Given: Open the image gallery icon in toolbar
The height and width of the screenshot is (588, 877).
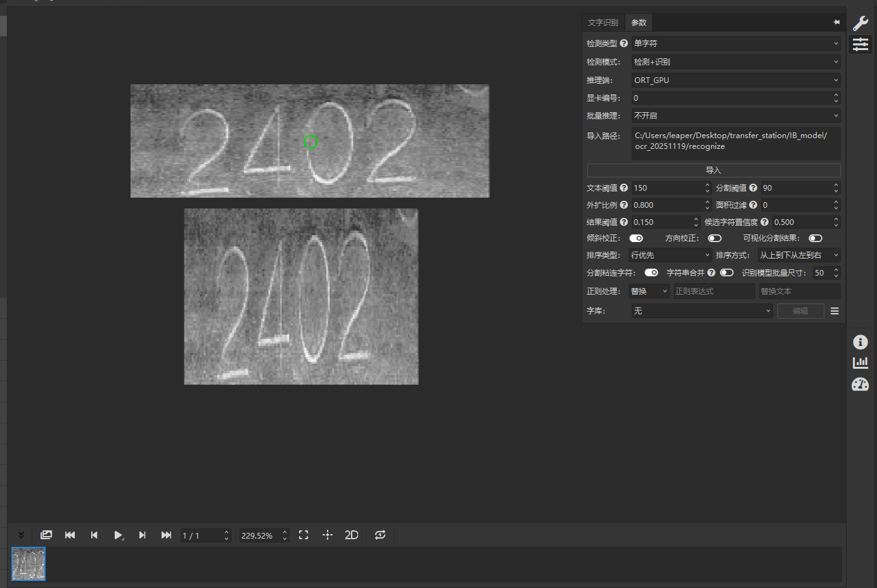Looking at the screenshot, I should pyautogui.click(x=46, y=535).
